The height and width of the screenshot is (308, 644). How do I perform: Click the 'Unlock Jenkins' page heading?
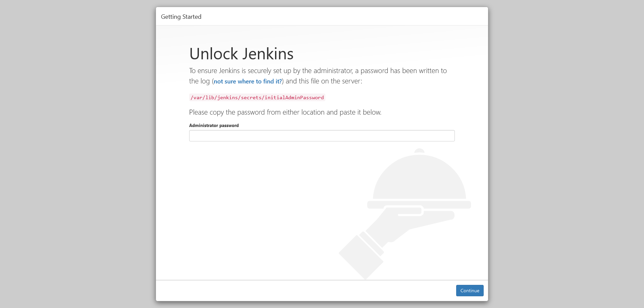tap(241, 53)
